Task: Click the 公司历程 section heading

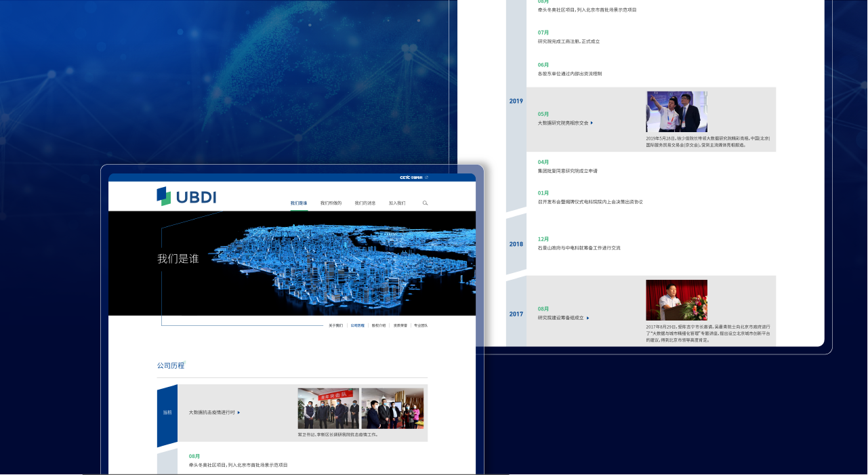Action: click(171, 366)
